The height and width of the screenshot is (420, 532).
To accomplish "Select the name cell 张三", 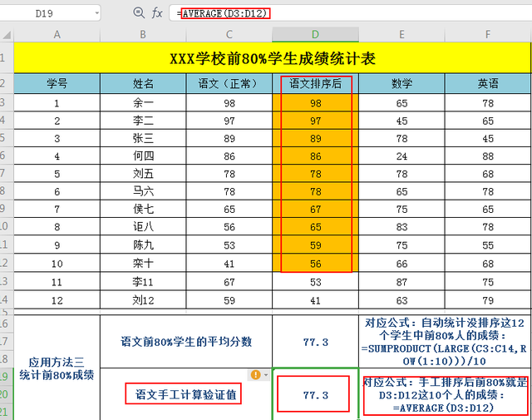I will pos(143,138).
